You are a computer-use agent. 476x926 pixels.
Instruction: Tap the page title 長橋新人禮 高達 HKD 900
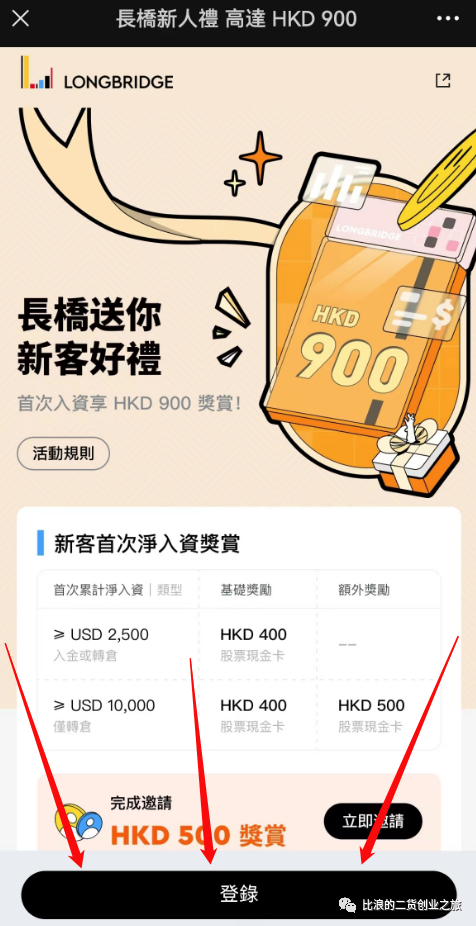click(x=236, y=19)
